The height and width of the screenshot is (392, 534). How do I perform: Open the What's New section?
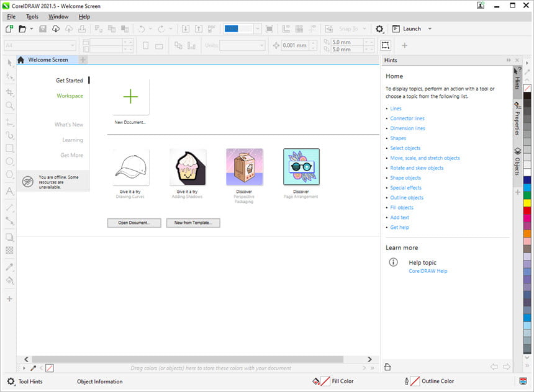pos(69,125)
